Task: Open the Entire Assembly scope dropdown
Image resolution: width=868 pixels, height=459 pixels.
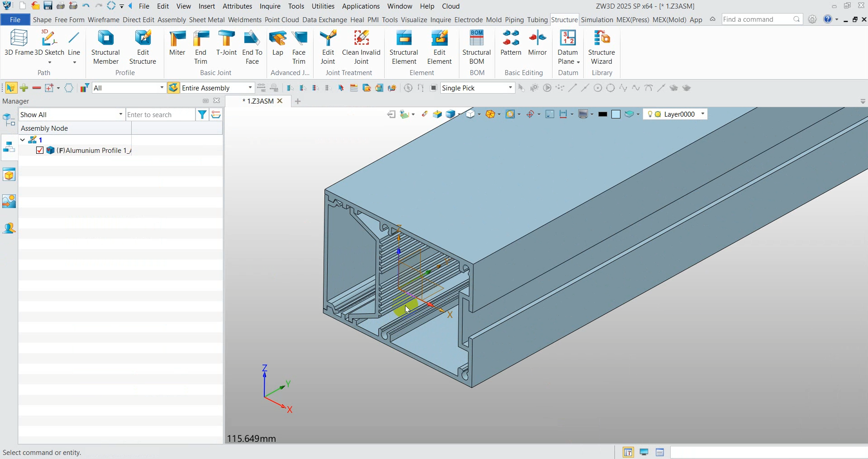Action: [x=250, y=88]
